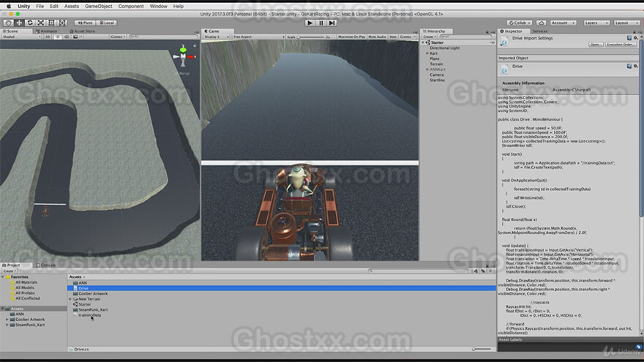Click the Execution Order... button

tap(621, 45)
